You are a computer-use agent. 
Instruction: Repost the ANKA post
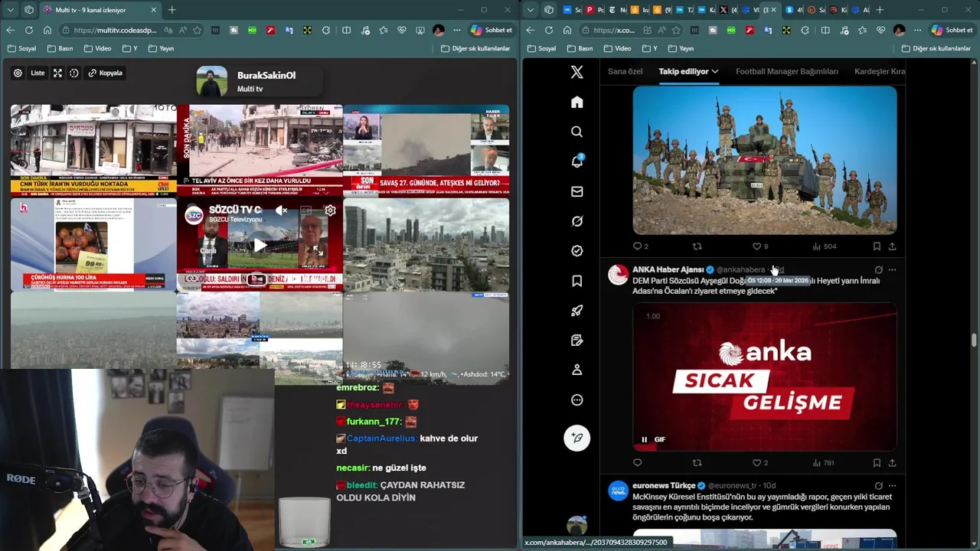point(697,463)
